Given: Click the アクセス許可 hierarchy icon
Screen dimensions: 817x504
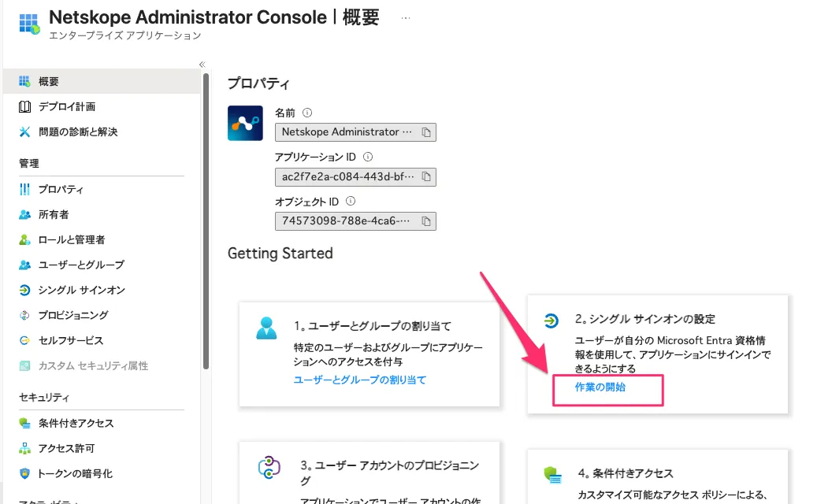Looking at the screenshot, I should point(24,448).
